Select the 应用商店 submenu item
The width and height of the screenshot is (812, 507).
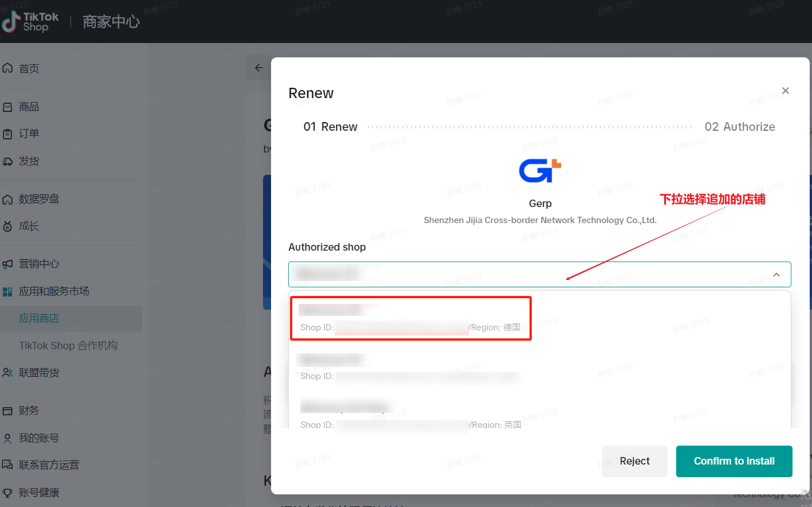pyautogui.click(x=71, y=318)
